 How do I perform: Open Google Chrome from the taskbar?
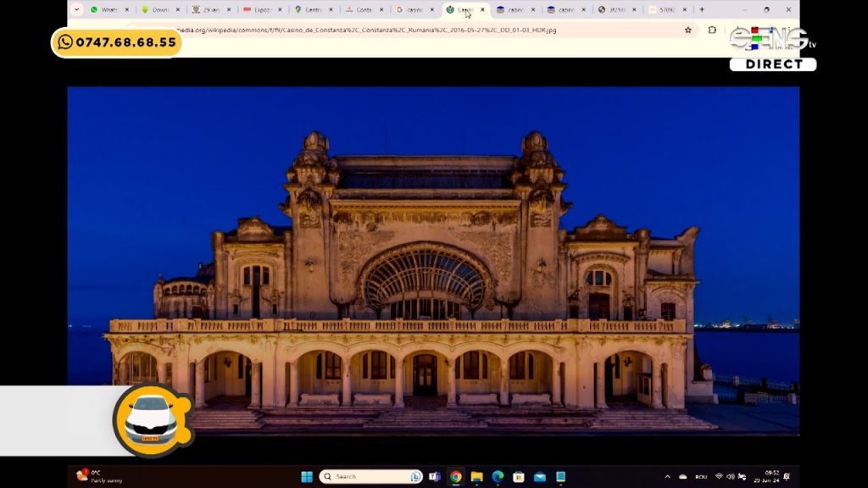tap(456, 477)
